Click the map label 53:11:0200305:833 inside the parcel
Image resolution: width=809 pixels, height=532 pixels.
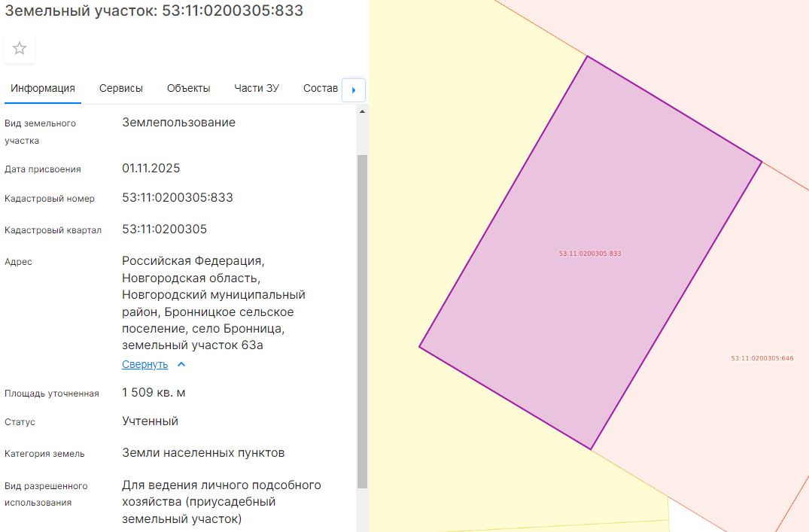[590, 254]
